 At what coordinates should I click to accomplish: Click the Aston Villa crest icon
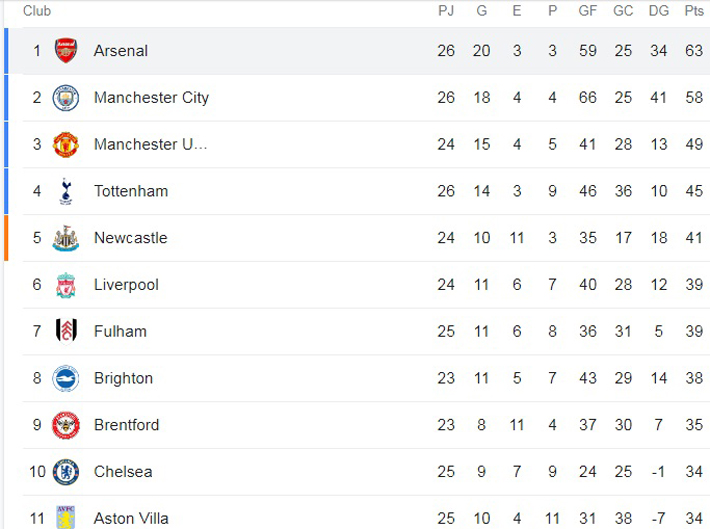(66, 517)
